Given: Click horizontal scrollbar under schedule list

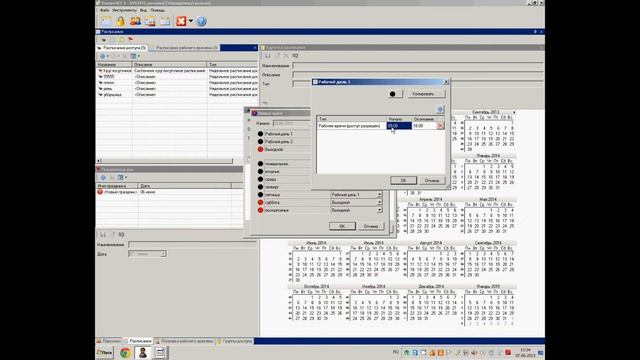Looking at the screenshot, I should (x=167, y=161).
